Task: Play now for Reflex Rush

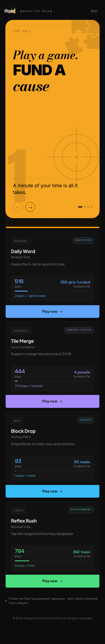Action: (x=52, y=581)
